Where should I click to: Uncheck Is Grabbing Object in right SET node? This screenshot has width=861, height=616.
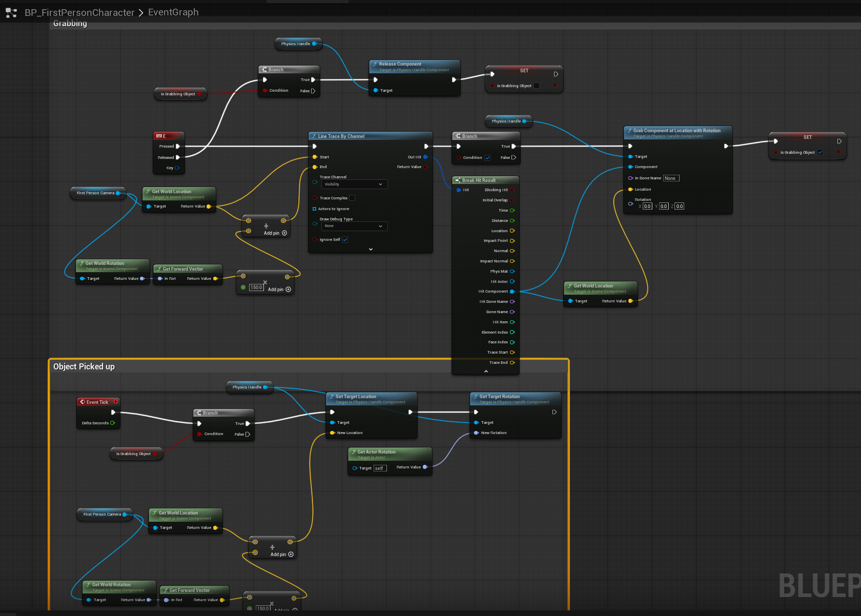coord(820,152)
